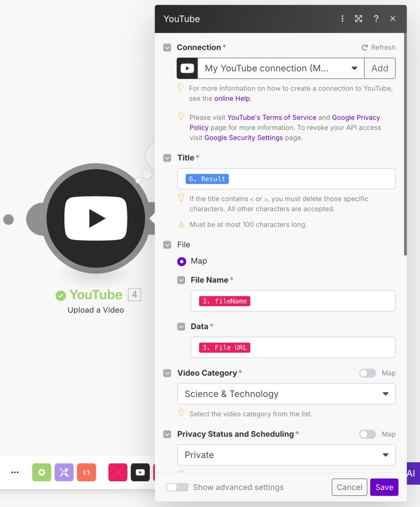This screenshot has width=420, height=507.
Task: Toggle Map switch for Privacy Status
Action: (367, 434)
